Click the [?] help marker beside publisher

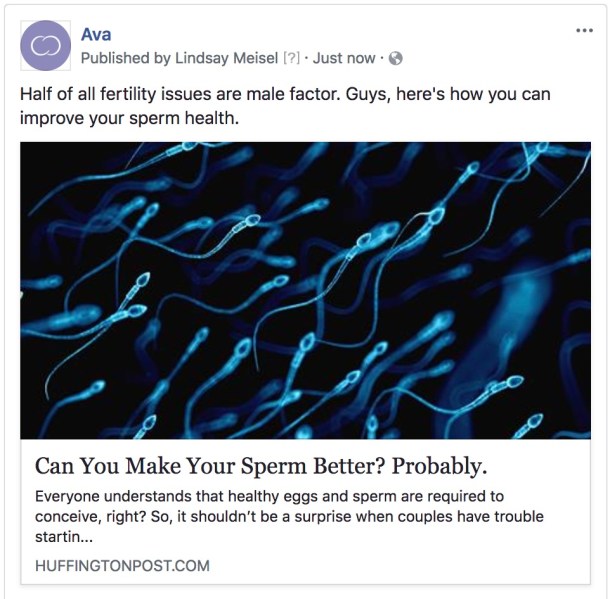(291, 58)
